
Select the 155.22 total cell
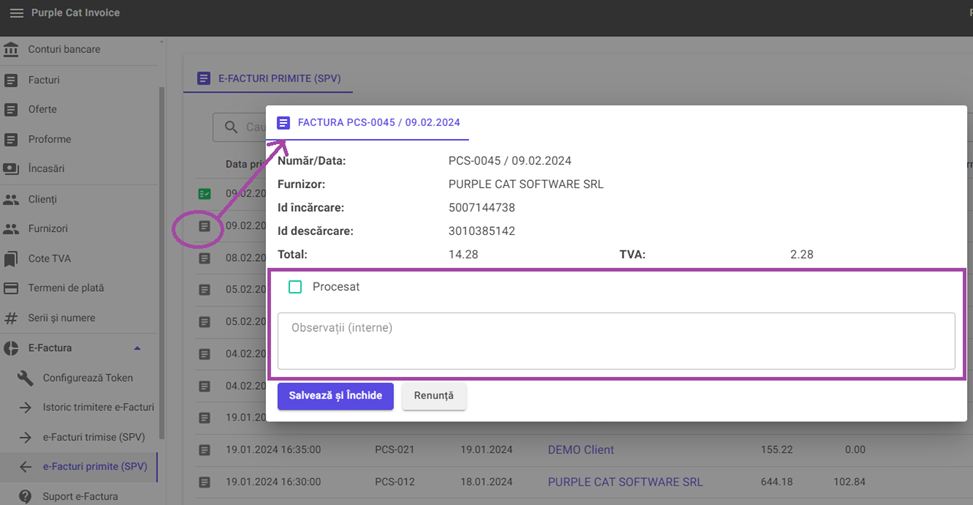[x=777, y=450]
